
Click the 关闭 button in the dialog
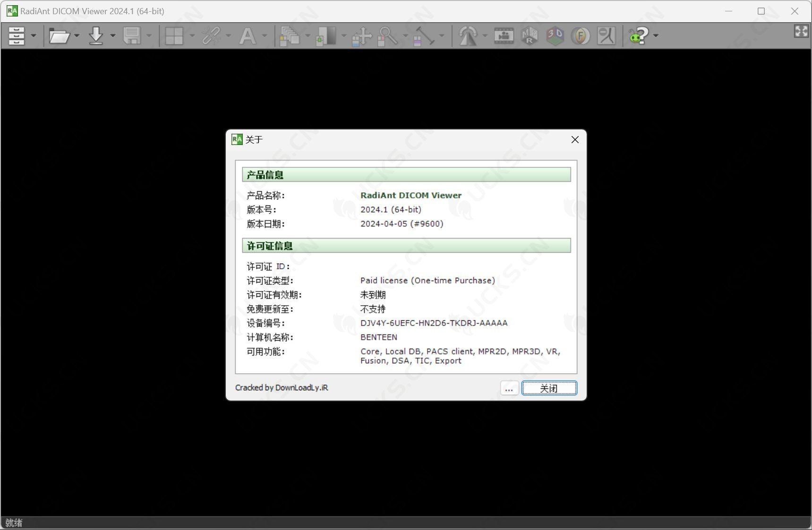tap(549, 388)
